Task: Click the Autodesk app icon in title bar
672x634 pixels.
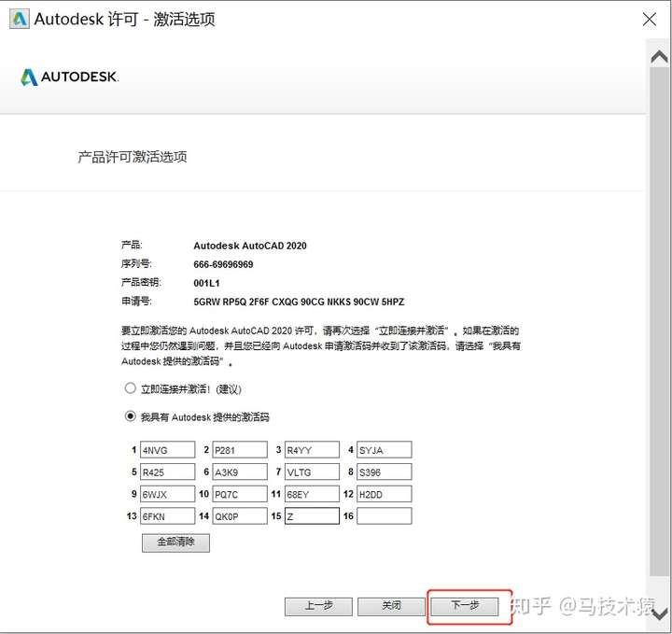Action: [x=20, y=20]
